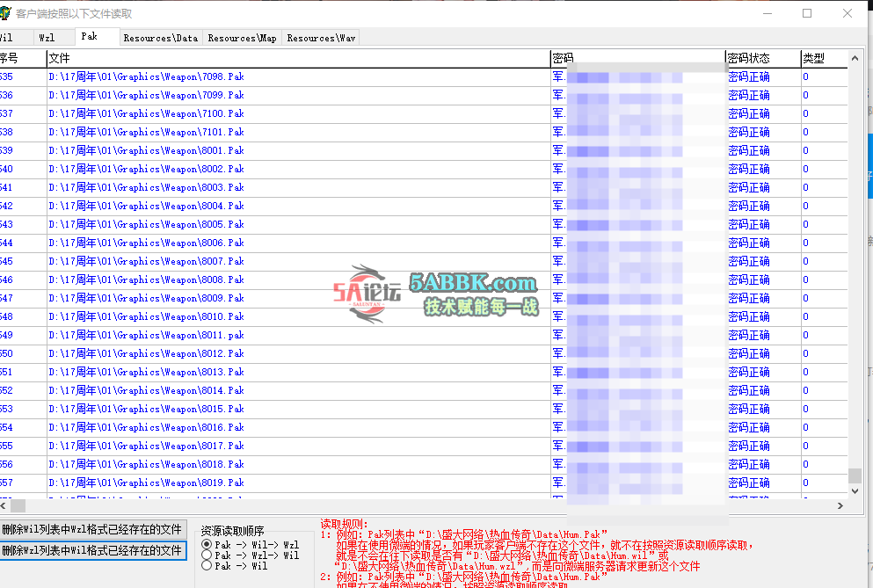Click type value 0 in the 8010.Pak row
This screenshot has width=873, height=588.
(x=805, y=316)
